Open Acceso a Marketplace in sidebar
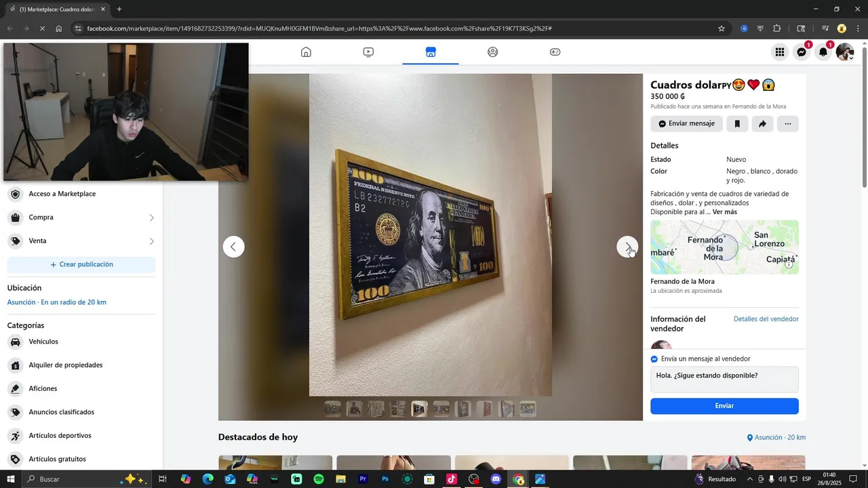The image size is (868, 488). [81, 194]
